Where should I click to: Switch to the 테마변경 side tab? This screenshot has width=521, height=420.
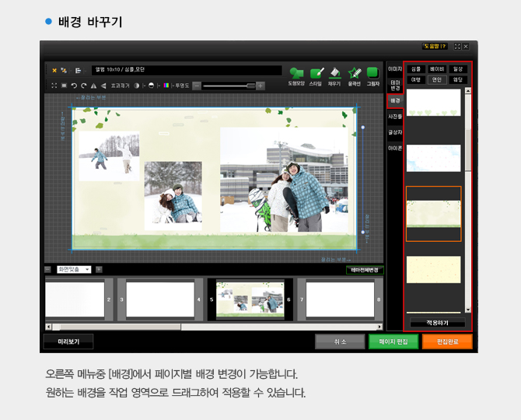(395, 85)
